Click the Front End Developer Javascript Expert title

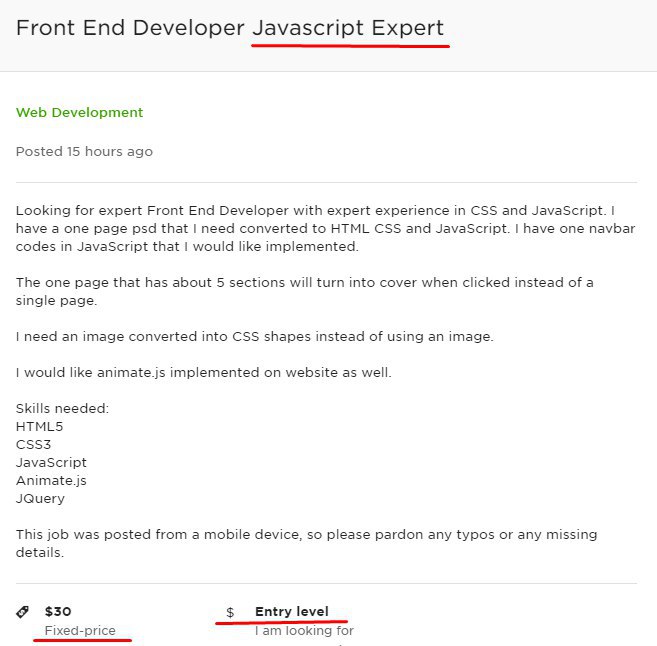click(230, 28)
